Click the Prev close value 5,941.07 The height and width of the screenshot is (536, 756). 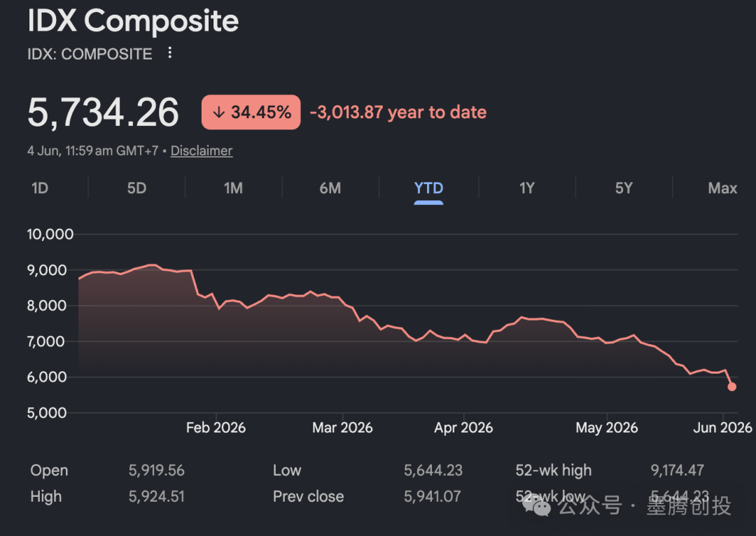(x=432, y=497)
